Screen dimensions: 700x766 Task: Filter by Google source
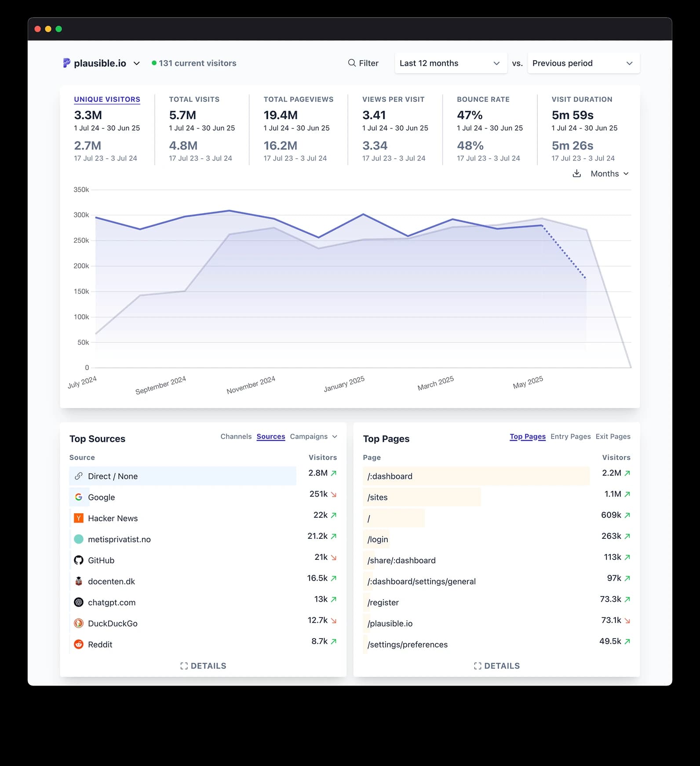101,497
